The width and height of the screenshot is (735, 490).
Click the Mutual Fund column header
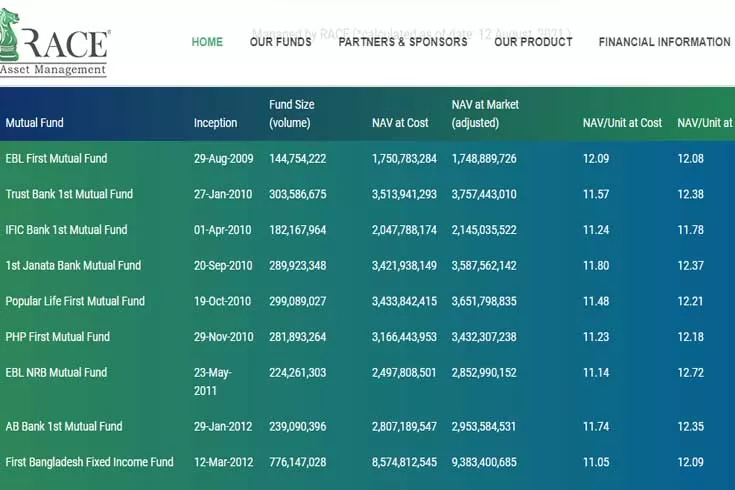pos(34,123)
